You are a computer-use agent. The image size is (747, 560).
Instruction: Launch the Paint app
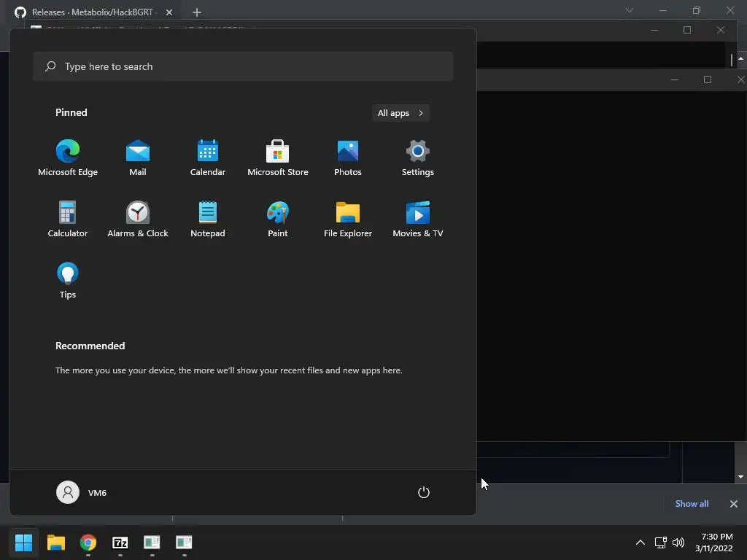278,219
